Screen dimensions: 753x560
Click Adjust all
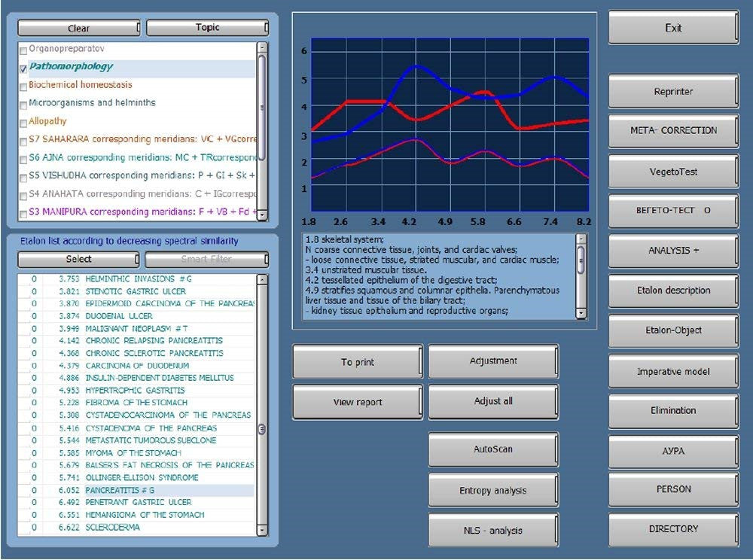click(x=493, y=401)
